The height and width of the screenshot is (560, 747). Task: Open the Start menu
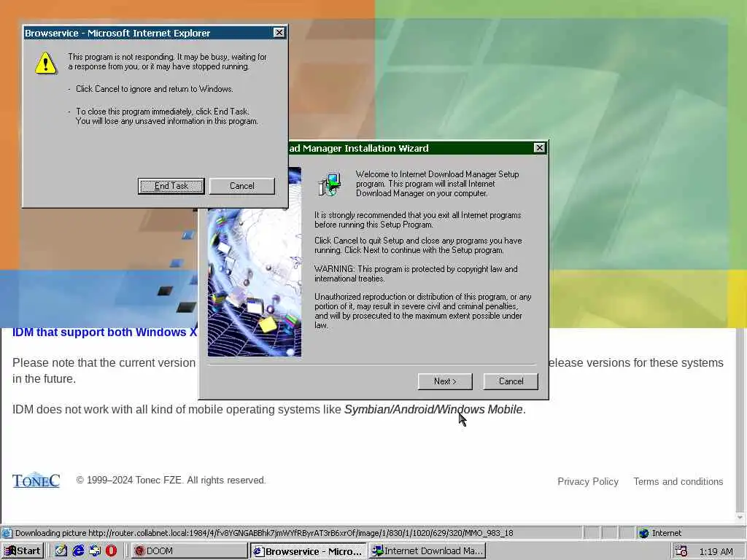click(x=23, y=551)
